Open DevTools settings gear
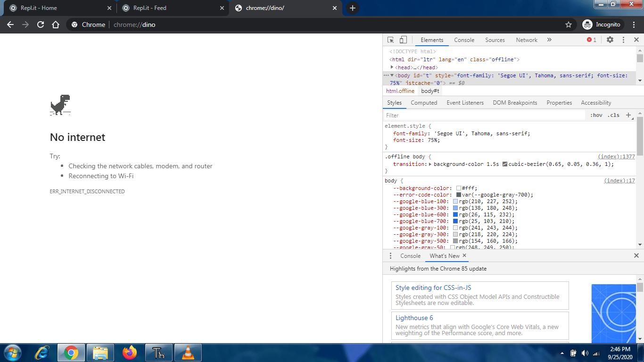 coord(610,40)
